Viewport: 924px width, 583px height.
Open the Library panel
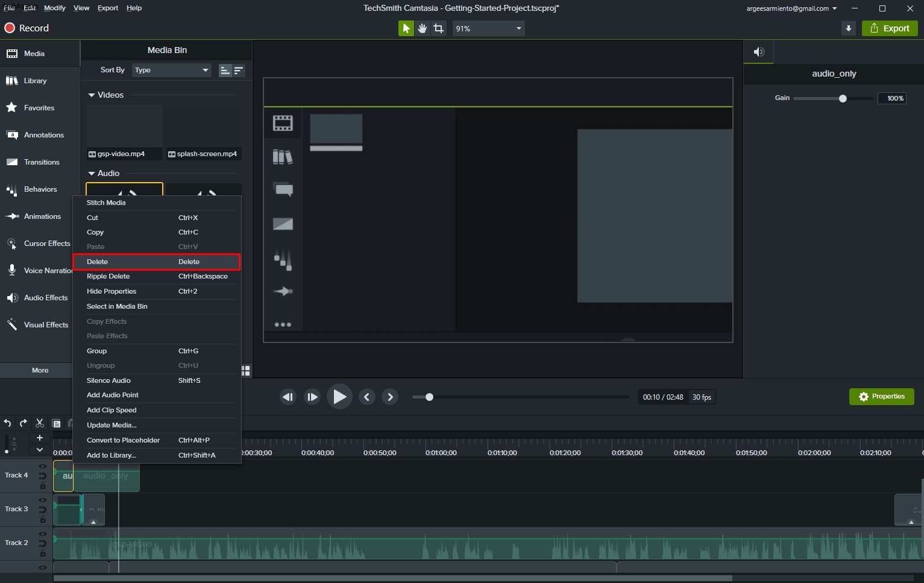point(40,81)
